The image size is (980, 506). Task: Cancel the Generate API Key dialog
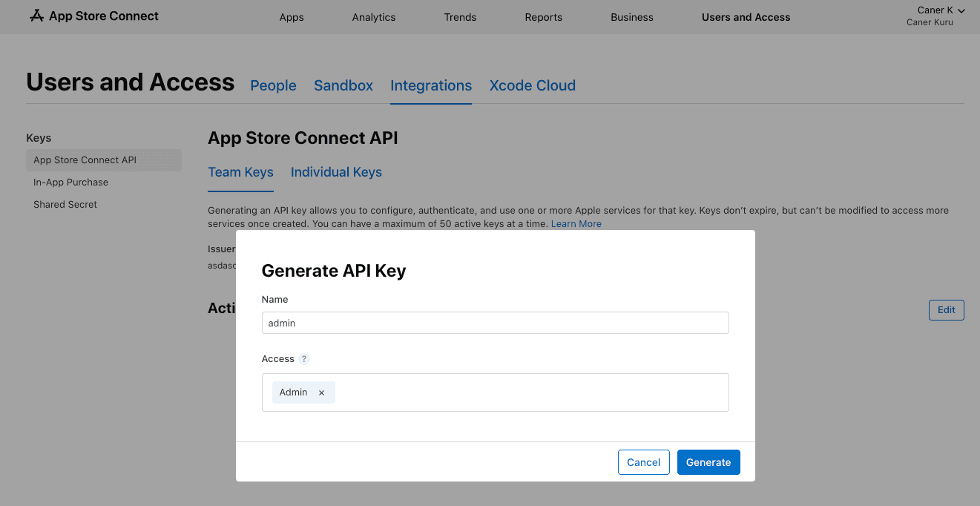643,461
